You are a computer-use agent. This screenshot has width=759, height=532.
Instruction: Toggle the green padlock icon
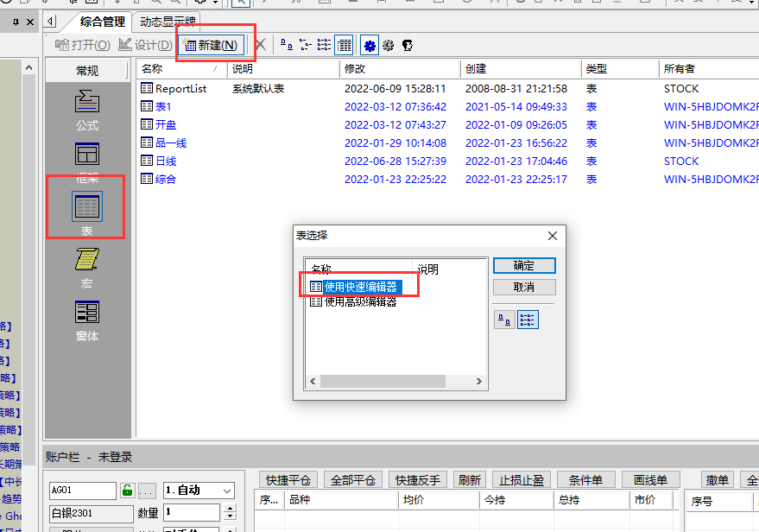127,491
